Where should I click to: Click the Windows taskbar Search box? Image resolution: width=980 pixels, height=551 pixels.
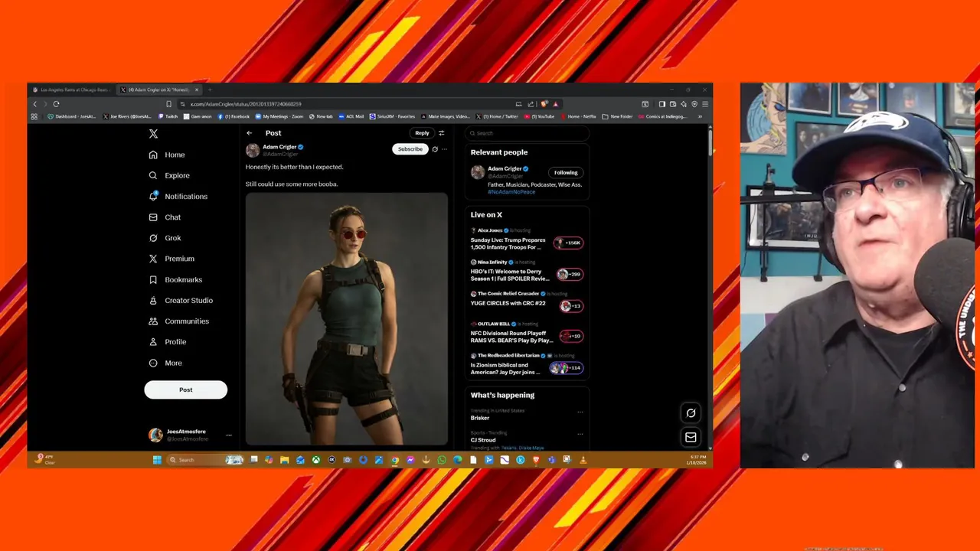[205, 460]
